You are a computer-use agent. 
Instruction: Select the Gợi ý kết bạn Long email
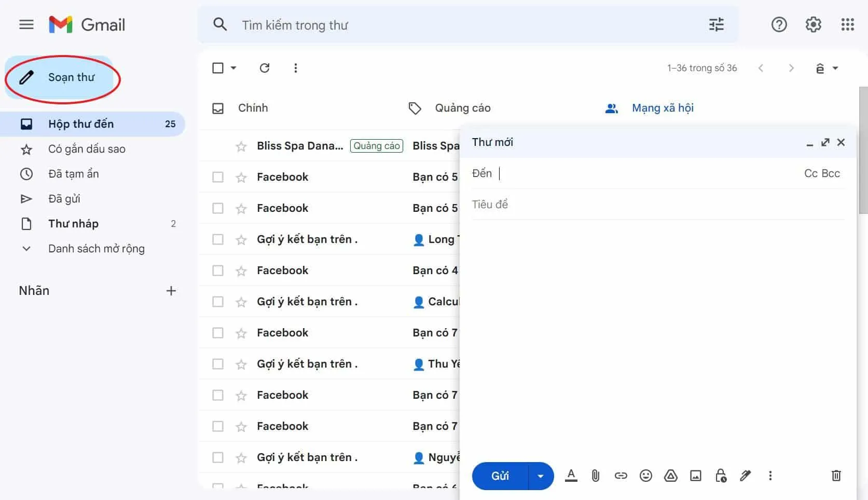[x=218, y=239]
